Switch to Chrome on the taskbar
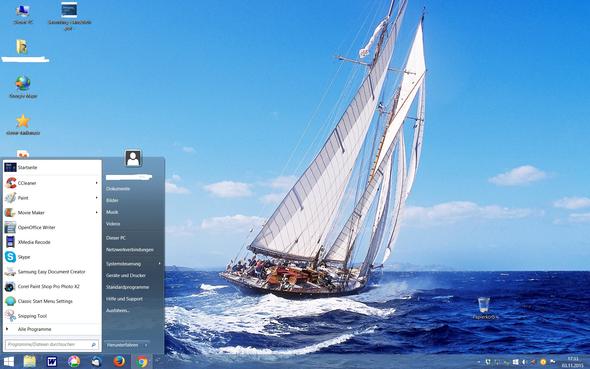 point(142,362)
